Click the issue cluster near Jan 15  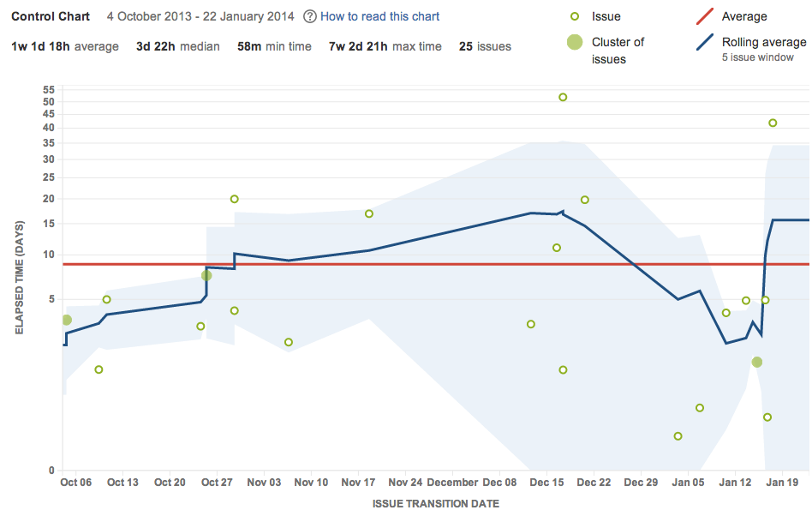pos(757,362)
